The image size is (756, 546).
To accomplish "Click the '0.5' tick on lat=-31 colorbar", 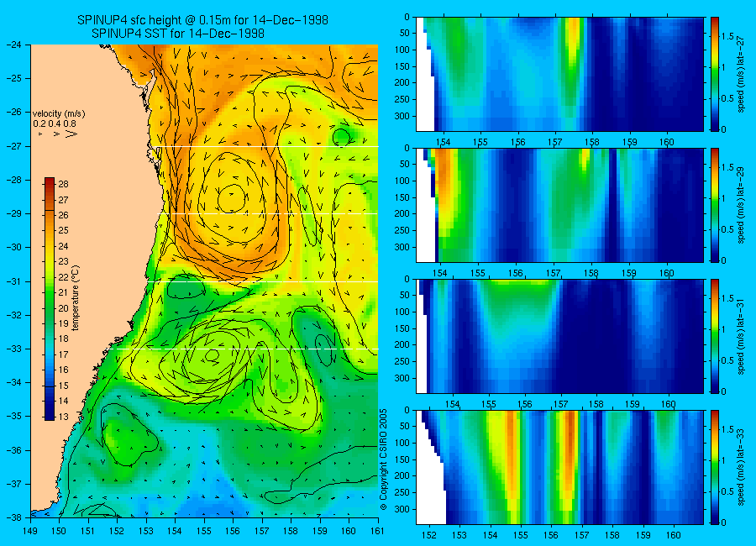I will point(727,360).
